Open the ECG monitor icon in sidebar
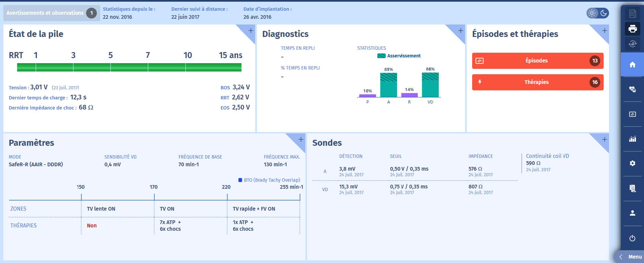Viewport: 644px width, 263px height. coord(632,114)
